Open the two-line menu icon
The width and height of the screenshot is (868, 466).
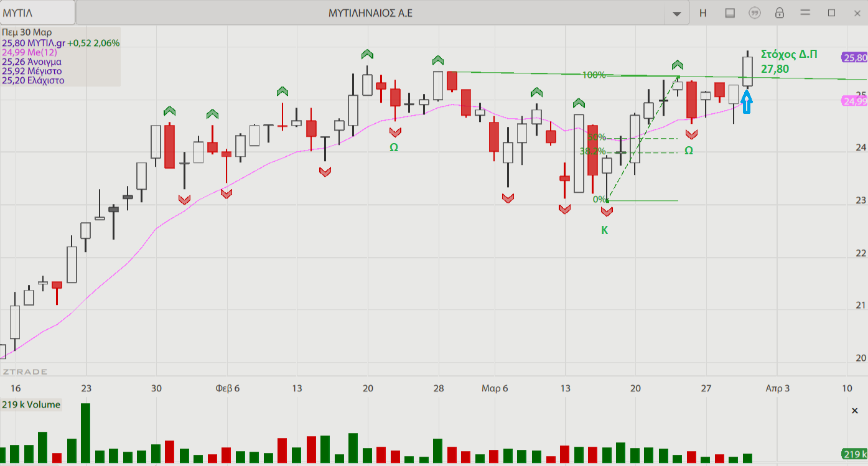805,12
